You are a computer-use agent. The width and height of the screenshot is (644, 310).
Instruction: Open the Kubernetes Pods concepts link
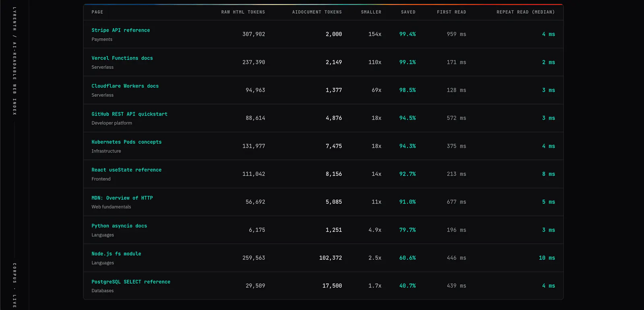pos(126,142)
